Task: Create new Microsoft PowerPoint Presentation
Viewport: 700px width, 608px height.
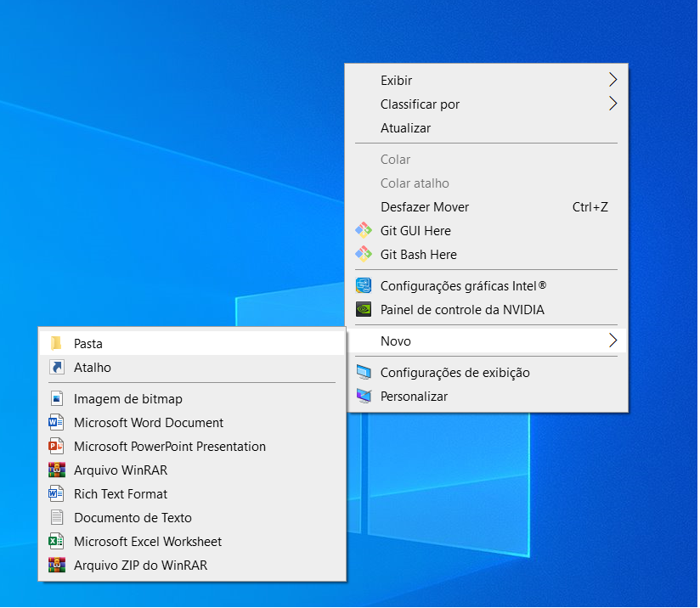Action: [192, 447]
